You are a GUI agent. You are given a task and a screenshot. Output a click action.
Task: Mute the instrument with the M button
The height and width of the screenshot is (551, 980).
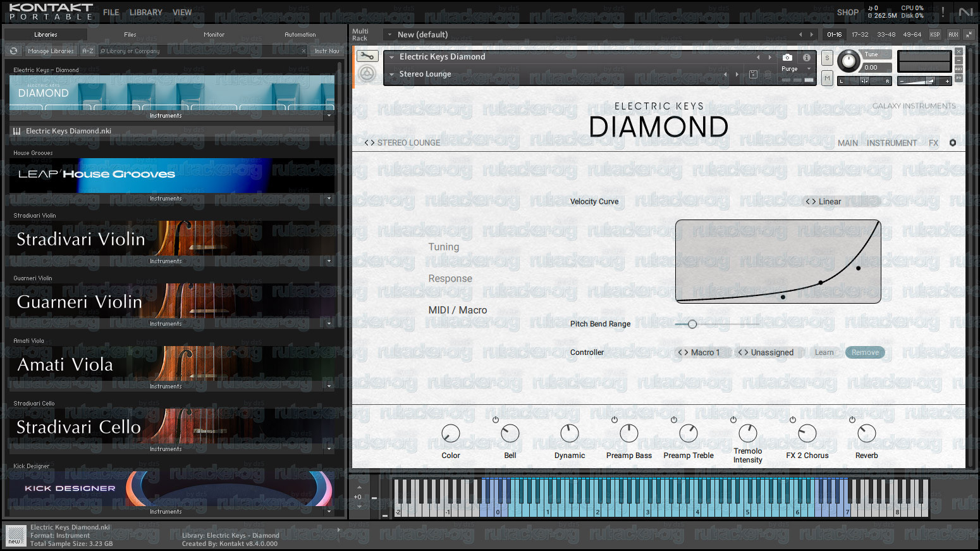[x=827, y=78]
